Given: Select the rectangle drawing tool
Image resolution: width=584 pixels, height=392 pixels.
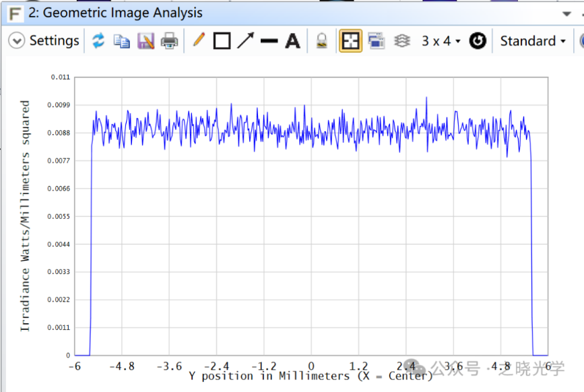Looking at the screenshot, I should click(222, 41).
